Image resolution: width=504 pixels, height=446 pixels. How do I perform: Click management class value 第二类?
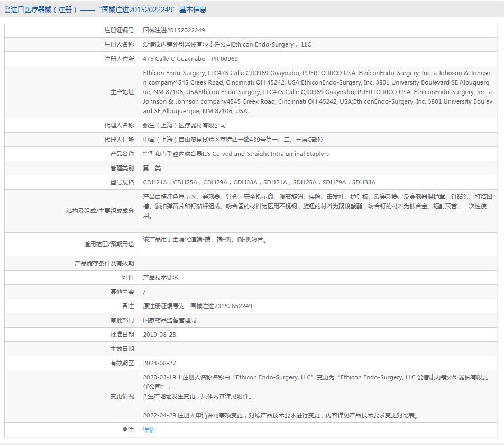(152, 168)
